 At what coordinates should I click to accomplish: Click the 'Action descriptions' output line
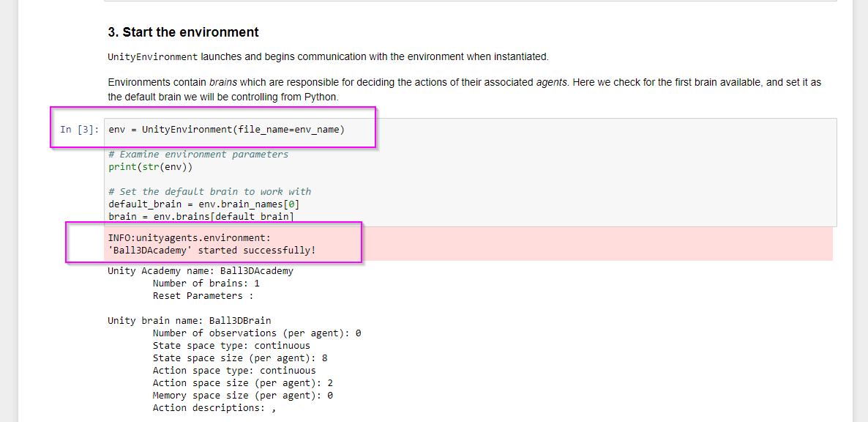214,408
